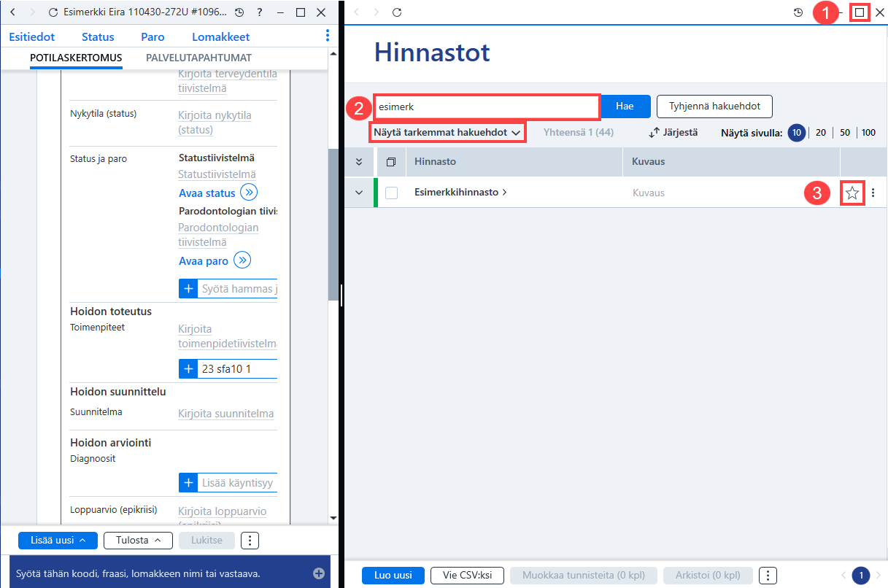The width and height of the screenshot is (888, 588).
Task: Click Vie CSV:ksi button
Action: pos(467,576)
